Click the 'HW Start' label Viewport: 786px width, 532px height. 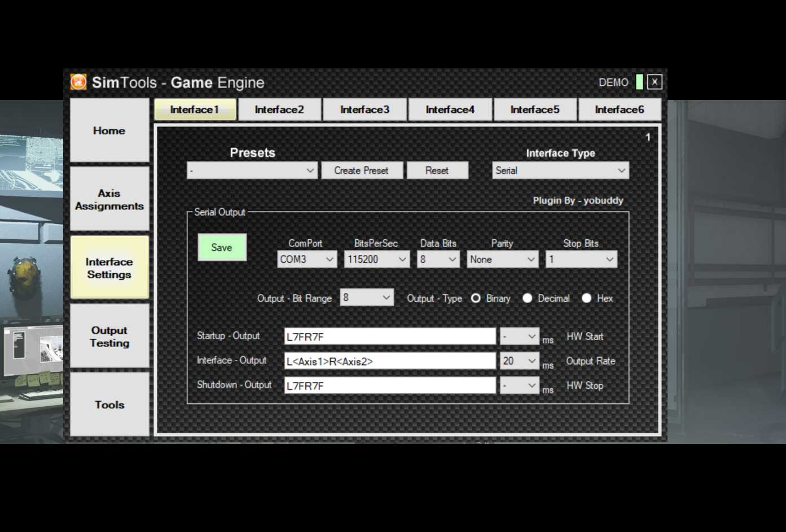click(x=585, y=336)
